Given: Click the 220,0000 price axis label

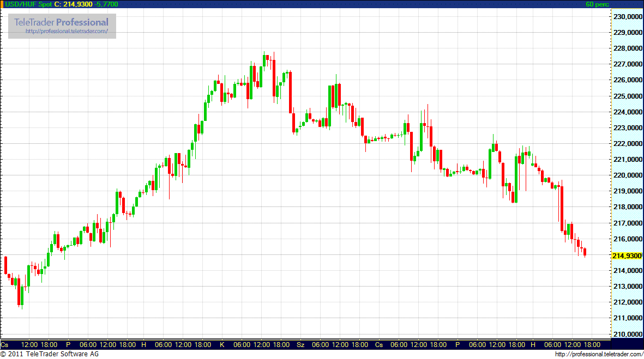Looking at the screenshot, I should pos(628,175).
